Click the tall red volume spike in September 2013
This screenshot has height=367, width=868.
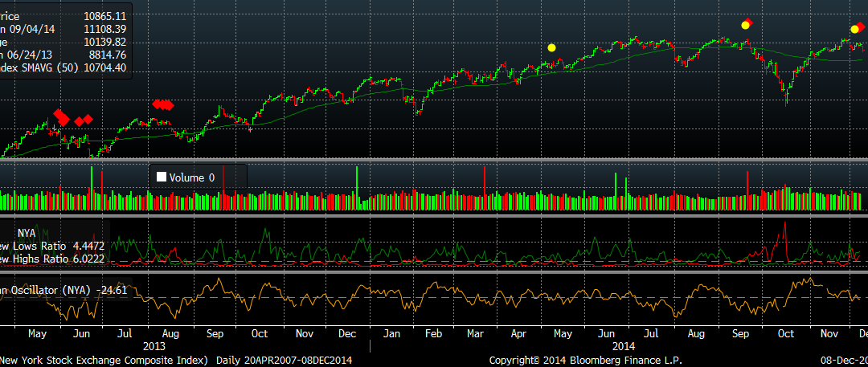[223, 188]
